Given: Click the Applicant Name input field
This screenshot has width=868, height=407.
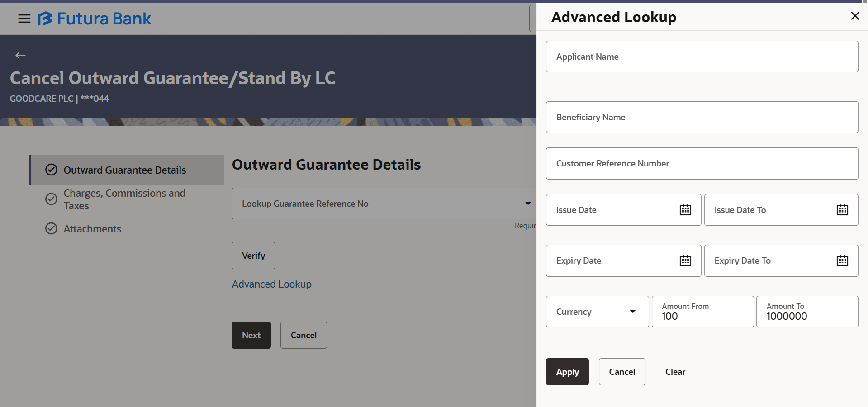Looking at the screenshot, I should [702, 57].
